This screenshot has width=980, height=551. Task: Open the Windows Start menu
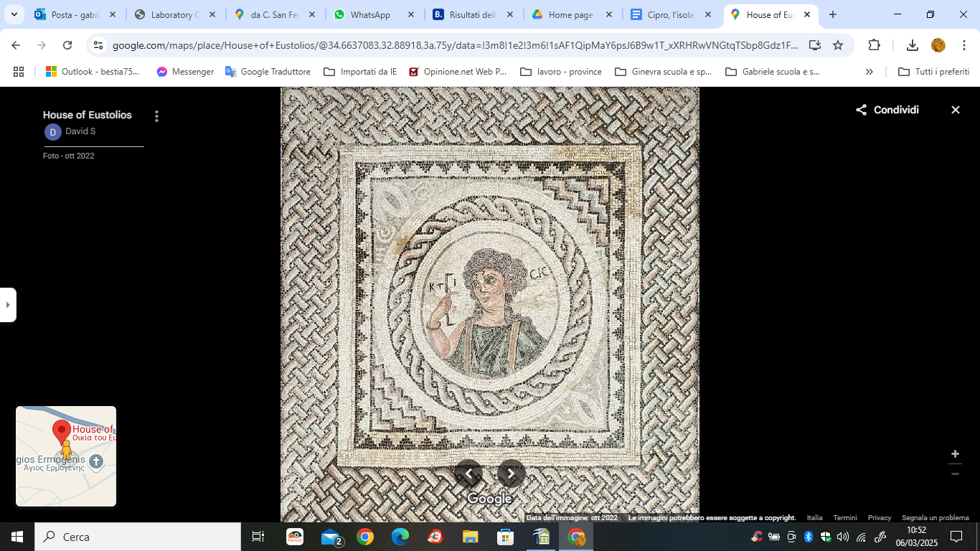(x=17, y=537)
